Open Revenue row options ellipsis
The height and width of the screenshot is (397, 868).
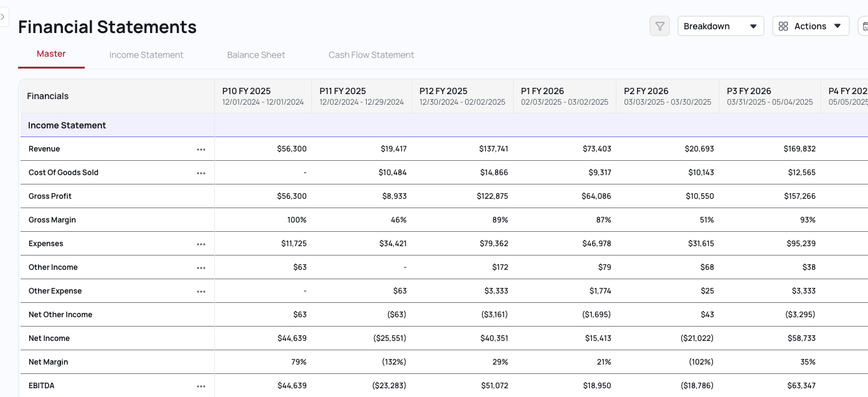(x=201, y=149)
